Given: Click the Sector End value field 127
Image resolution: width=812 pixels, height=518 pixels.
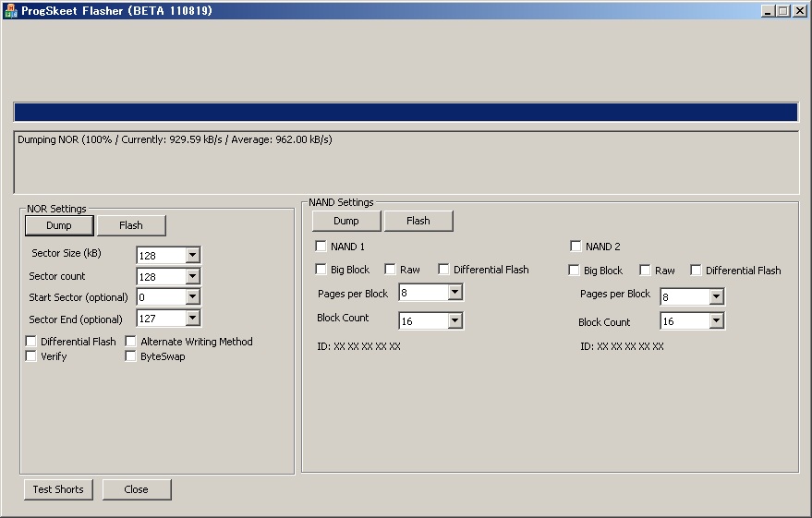Looking at the screenshot, I should (162, 319).
